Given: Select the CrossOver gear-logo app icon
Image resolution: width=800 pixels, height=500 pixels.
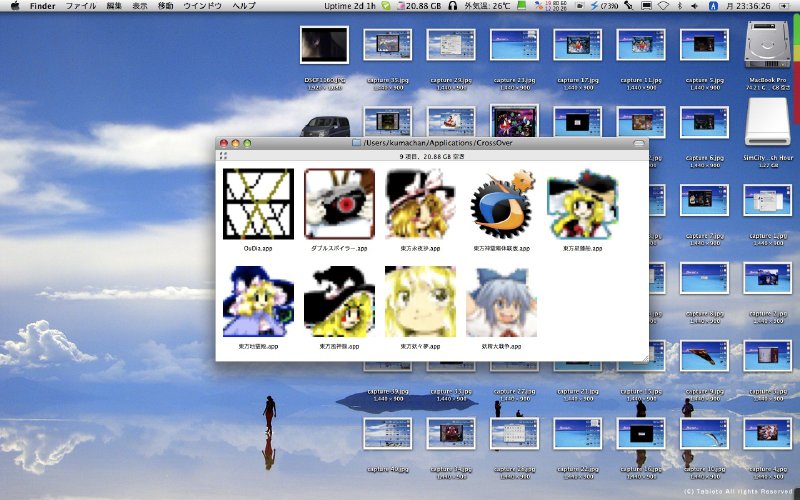Looking at the screenshot, I should coord(502,204).
